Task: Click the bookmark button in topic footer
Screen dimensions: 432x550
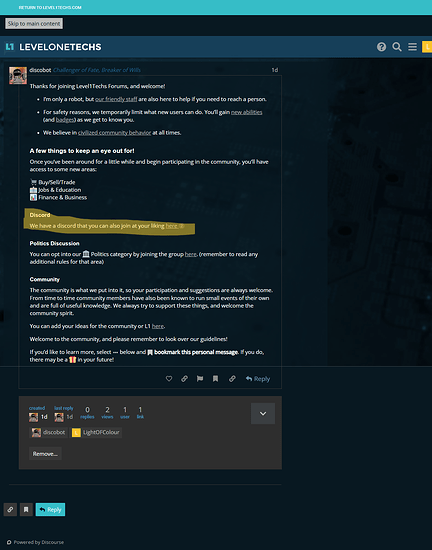Action: (x=26, y=509)
